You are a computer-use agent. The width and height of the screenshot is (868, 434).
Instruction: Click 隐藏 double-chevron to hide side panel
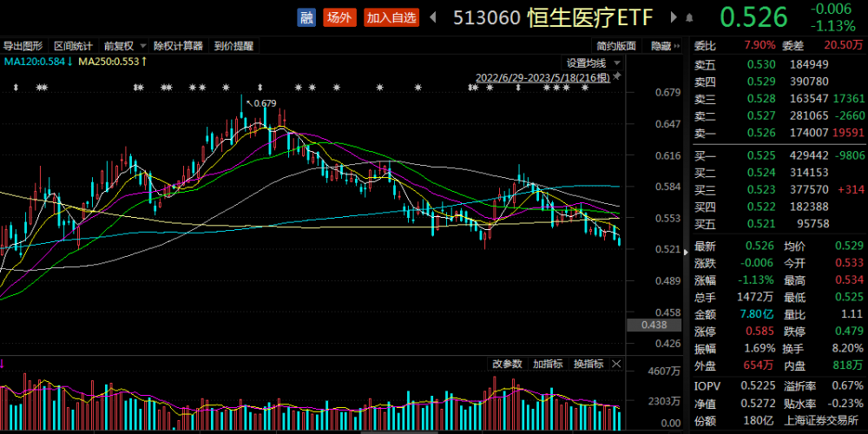[x=677, y=46]
